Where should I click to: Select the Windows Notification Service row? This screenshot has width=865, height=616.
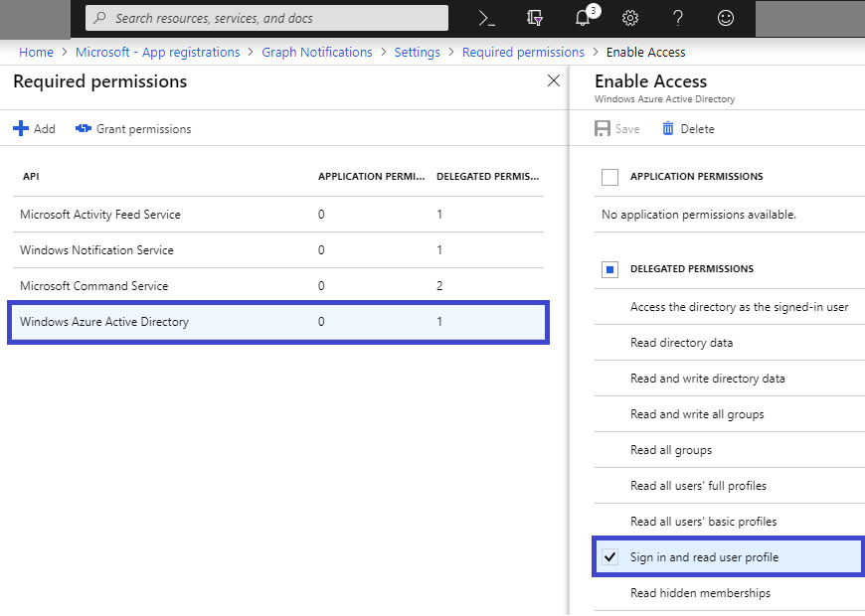[x=96, y=250]
